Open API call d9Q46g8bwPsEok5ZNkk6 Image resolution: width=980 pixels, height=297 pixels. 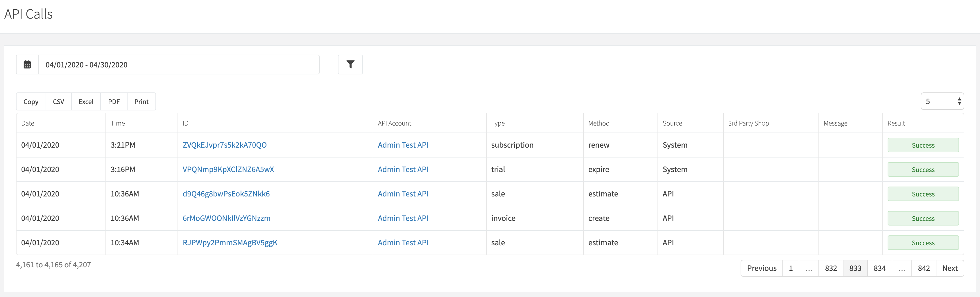point(226,194)
